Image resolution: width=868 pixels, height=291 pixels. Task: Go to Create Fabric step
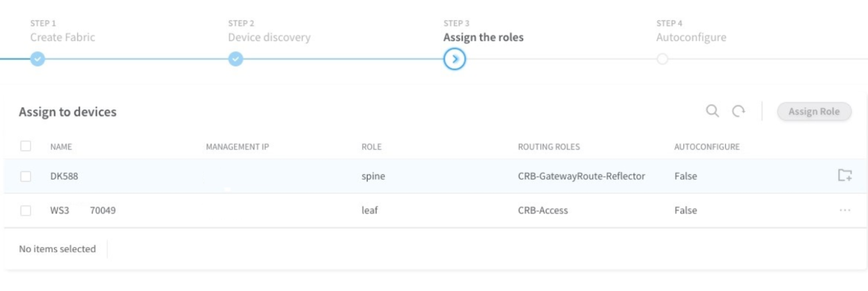pyautogui.click(x=63, y=37)
